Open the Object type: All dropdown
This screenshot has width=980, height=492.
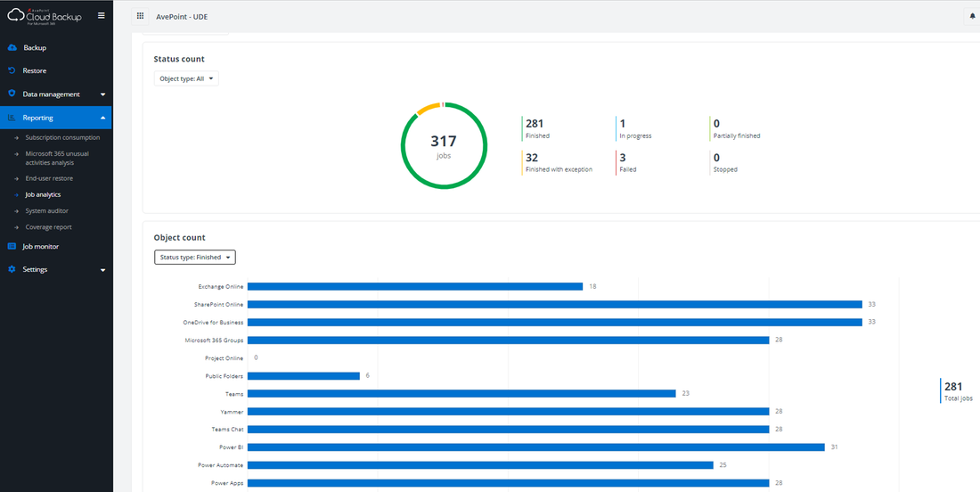tap(186, 78)
